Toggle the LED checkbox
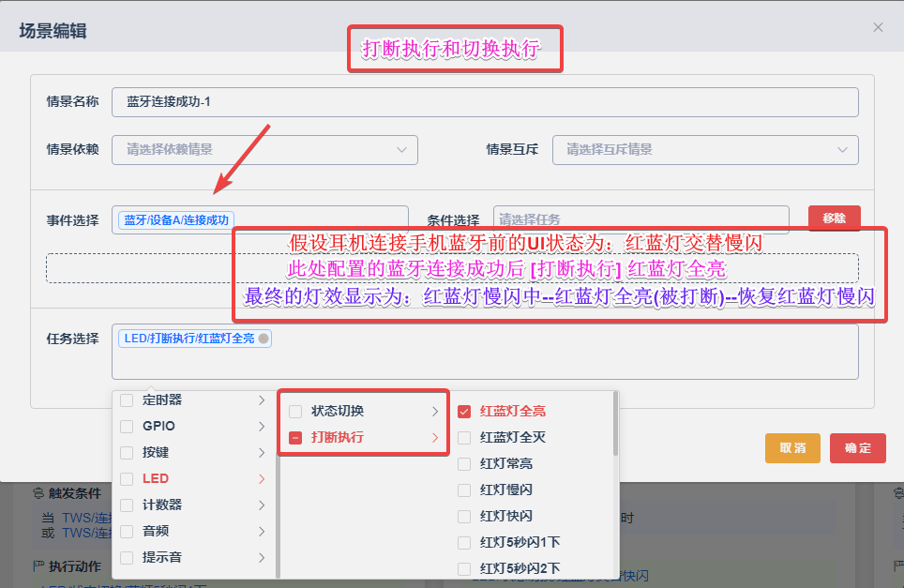 pos(127,479)
